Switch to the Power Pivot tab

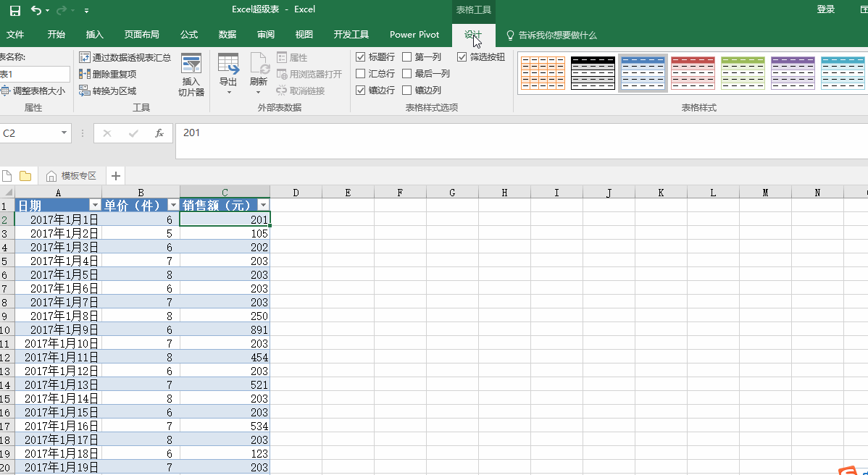(414, 34)
